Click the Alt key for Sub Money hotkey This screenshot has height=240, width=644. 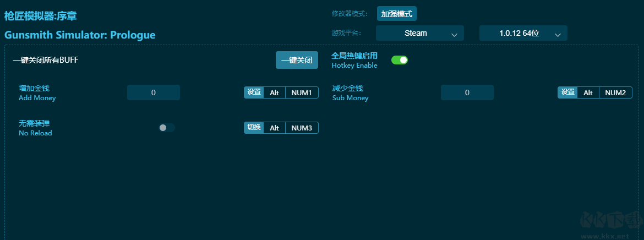[588, 92]
